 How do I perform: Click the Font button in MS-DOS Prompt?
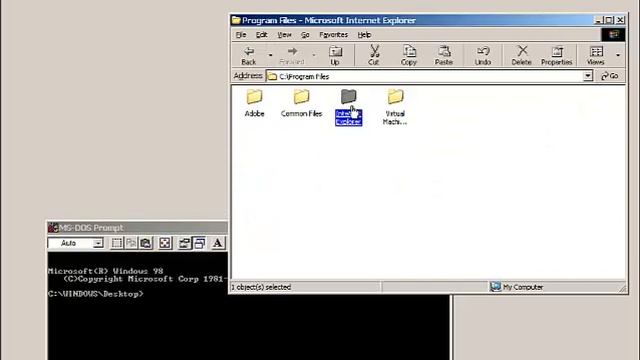218,243
